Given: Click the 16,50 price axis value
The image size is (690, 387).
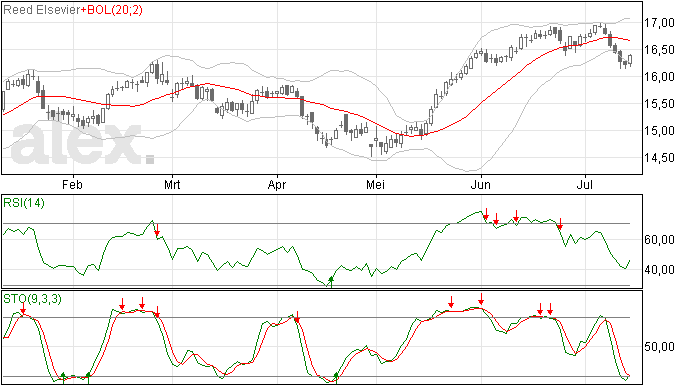Looking at the screenshot, I should click(659, 50).
